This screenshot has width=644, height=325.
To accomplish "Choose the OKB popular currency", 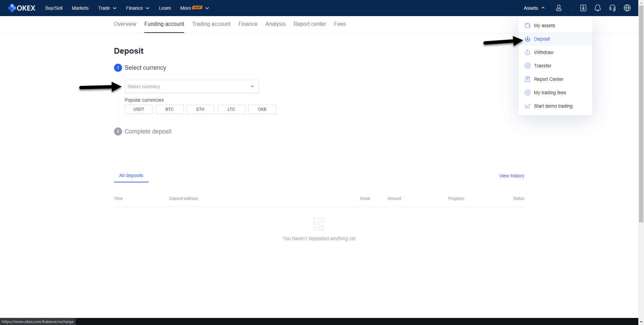I will 262,109.
